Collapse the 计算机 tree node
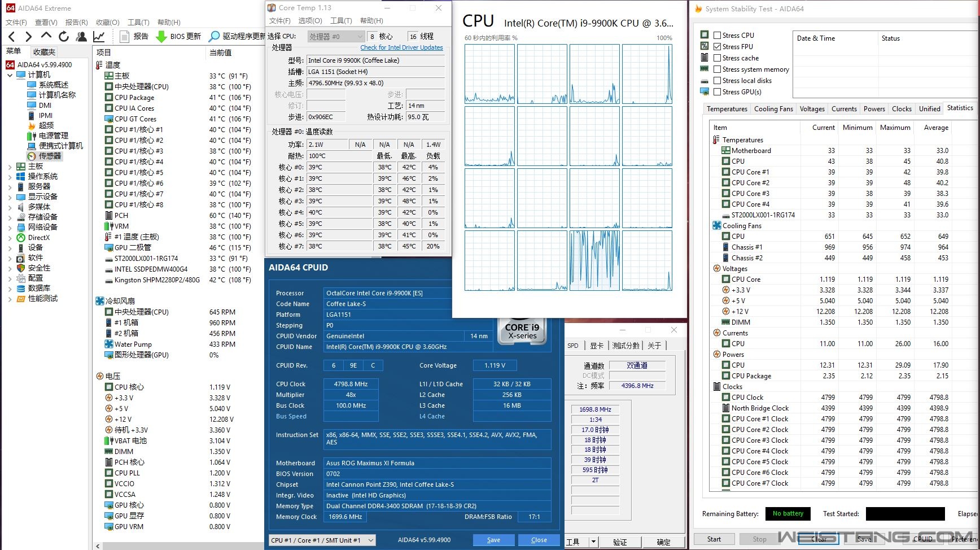The width and height of the screenshot is (980, 550). [x=10, y=75]
